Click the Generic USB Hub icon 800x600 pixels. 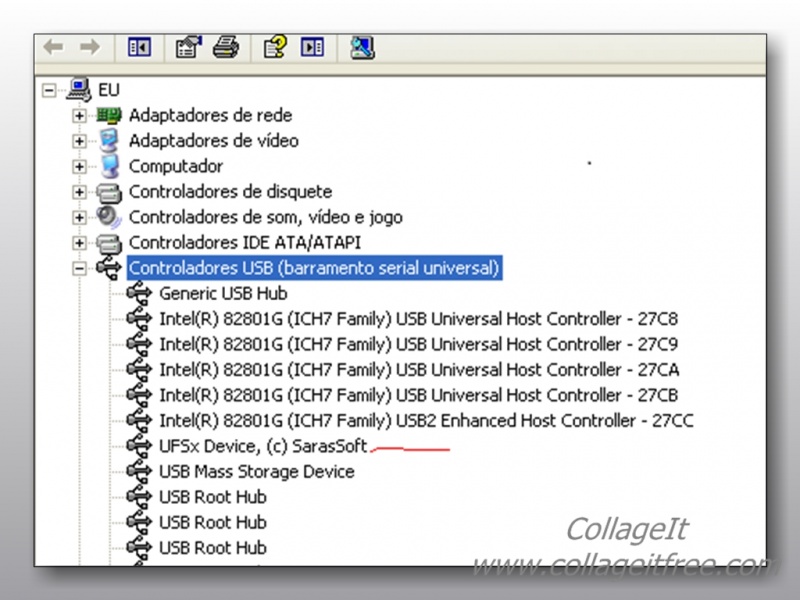pyautogui.click(x=139, y=293)
